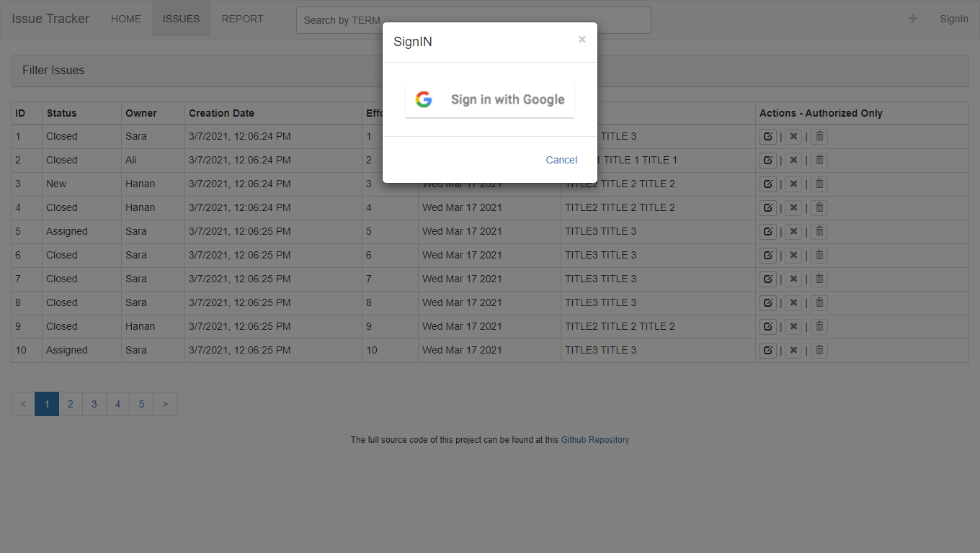Go to pagination page 4
Viewport: 980px width, 553px height.
[x=118, y=404]
